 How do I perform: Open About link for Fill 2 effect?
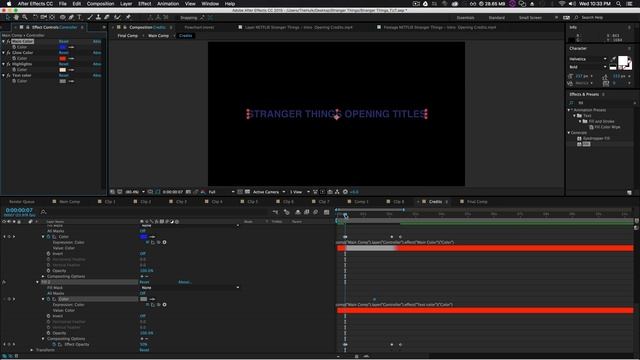pos(184,282)
